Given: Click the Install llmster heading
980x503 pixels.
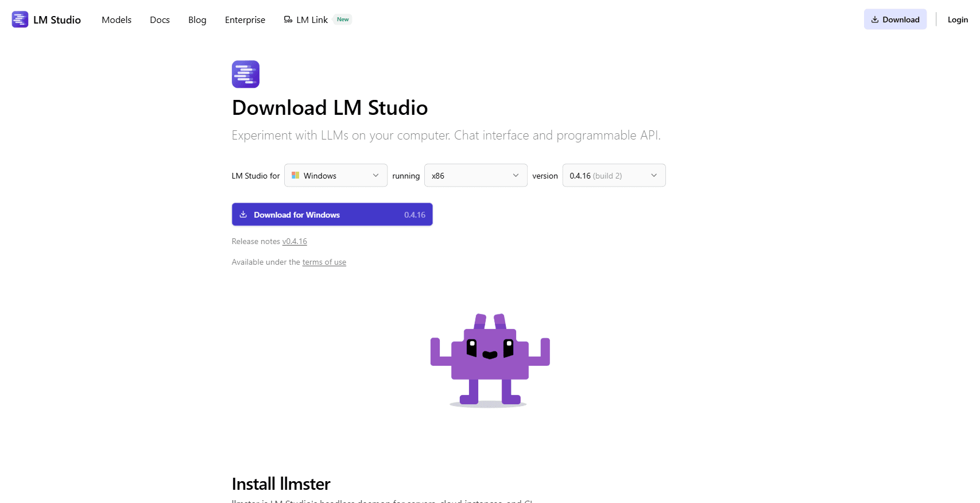Looking at the screenshot, I should (x=281, y=484).
